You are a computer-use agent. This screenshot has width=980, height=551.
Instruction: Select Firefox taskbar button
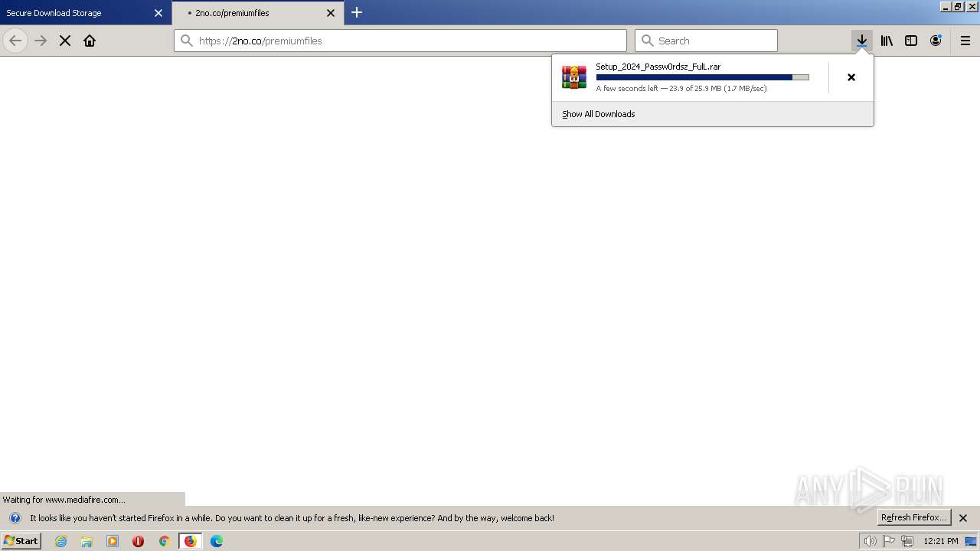pos(190,541)
